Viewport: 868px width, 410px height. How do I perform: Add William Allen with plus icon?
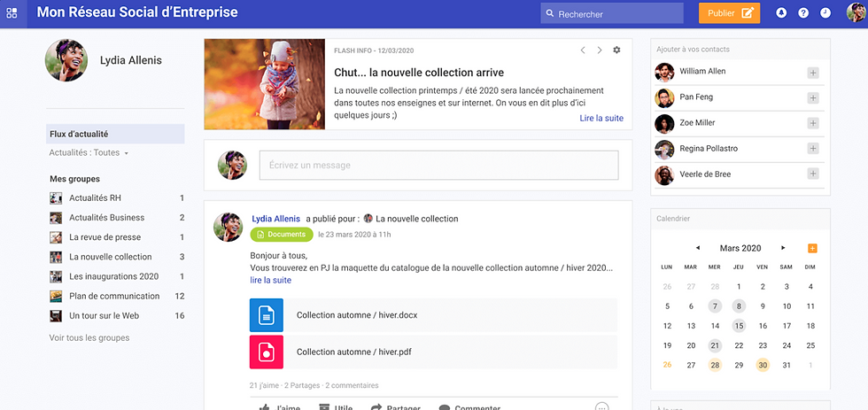(813, 73)
